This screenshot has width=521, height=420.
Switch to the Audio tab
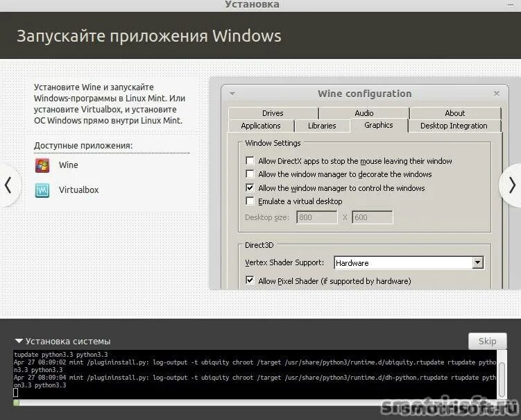tap(364, 113)
